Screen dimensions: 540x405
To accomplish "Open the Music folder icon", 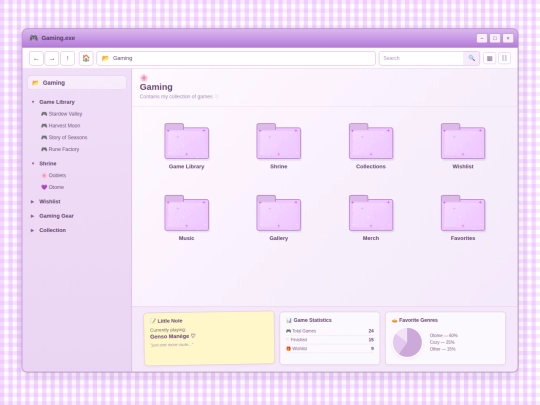I will point(186,213).
